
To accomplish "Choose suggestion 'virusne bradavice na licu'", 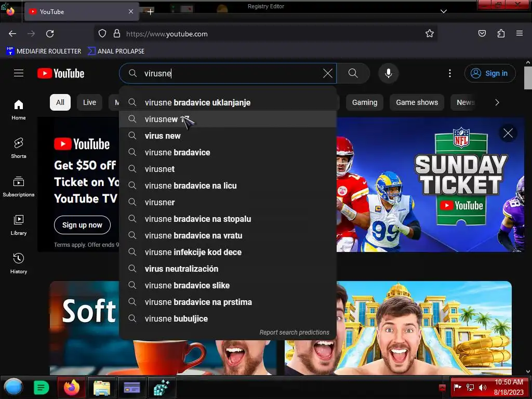I will click(228, 185).
